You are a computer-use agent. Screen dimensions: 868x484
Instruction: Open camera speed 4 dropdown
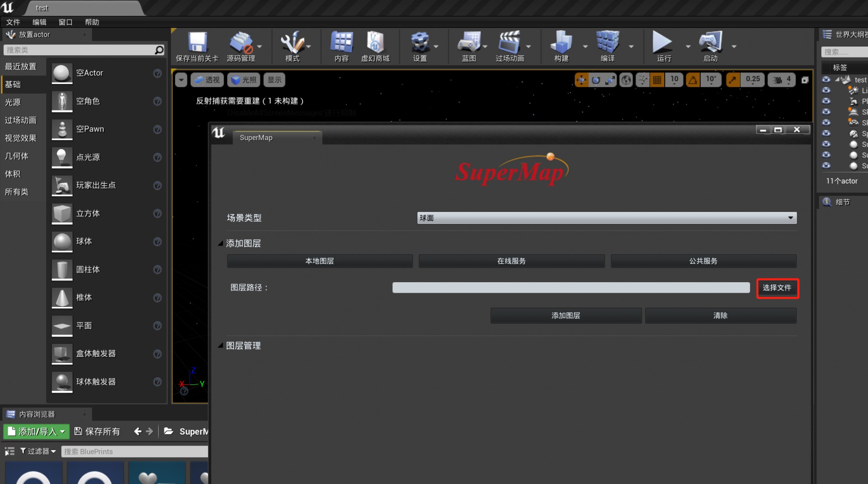pyautogui.click(x=782, y=80)
